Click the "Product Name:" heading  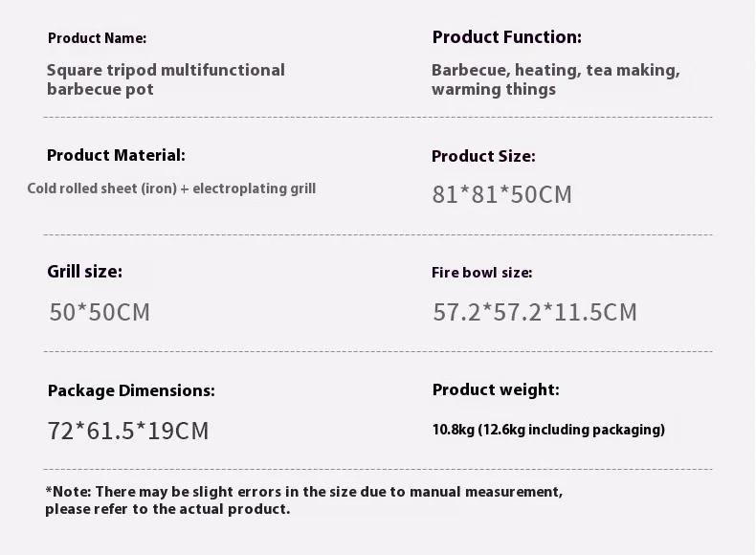pyautogui.click(x=97, y=38)
